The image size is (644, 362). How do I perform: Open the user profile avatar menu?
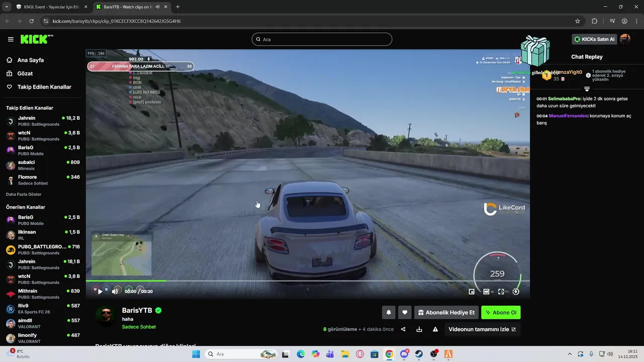point(625,39)
